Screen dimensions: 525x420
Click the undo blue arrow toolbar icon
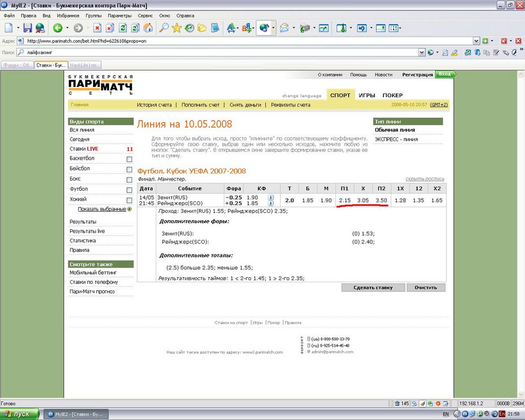(362, 28)
